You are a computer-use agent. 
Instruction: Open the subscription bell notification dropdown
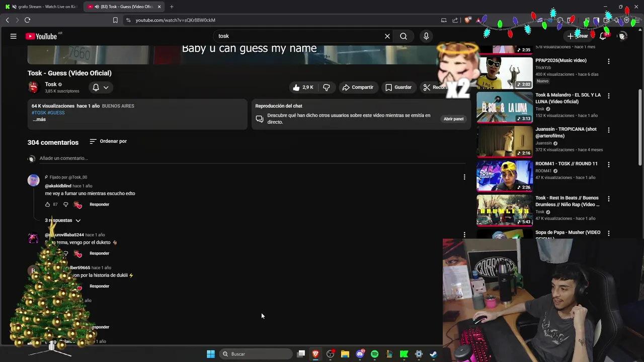coord(101,87)
